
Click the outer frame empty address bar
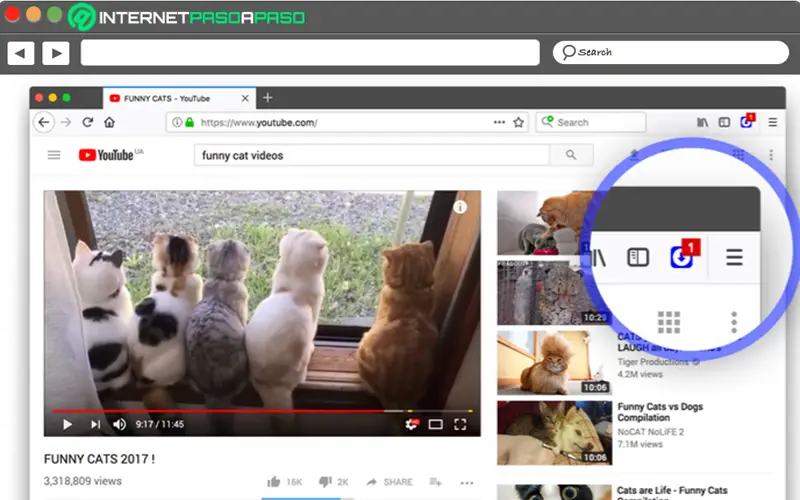310,53
